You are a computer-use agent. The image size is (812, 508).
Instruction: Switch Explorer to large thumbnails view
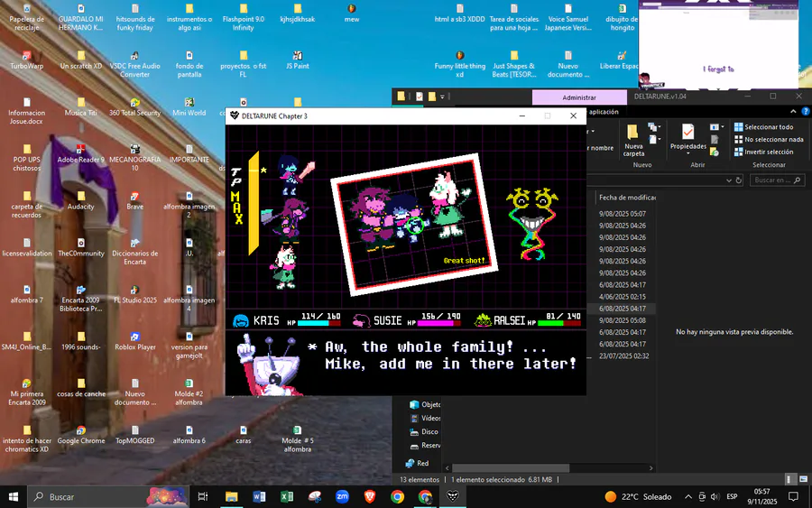click(803, 479)
